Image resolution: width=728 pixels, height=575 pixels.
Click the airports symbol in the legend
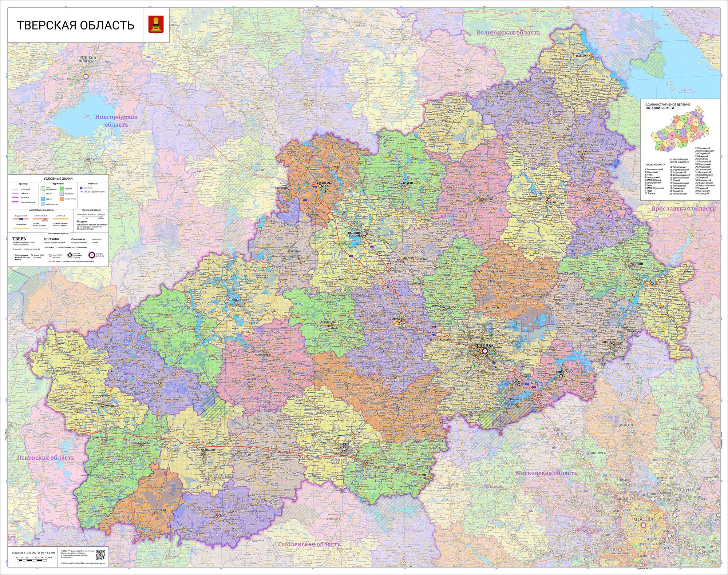click(82, 188)
